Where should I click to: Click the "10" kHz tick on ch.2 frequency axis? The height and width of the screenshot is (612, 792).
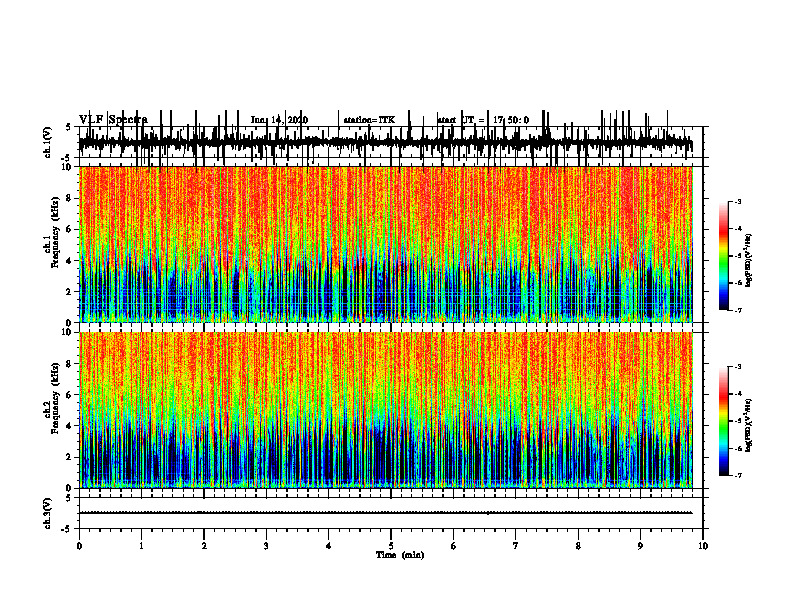click(x=68, y=332)
